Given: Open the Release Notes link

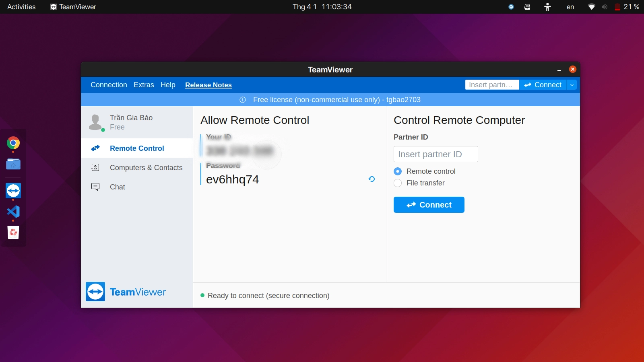Looking at the screenshot, I should click(208, 85).
